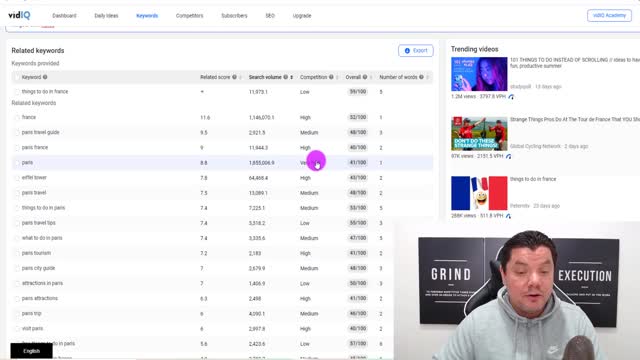Click the 'paris travel' keyword text
640x360 pixels.
(34, 193)
